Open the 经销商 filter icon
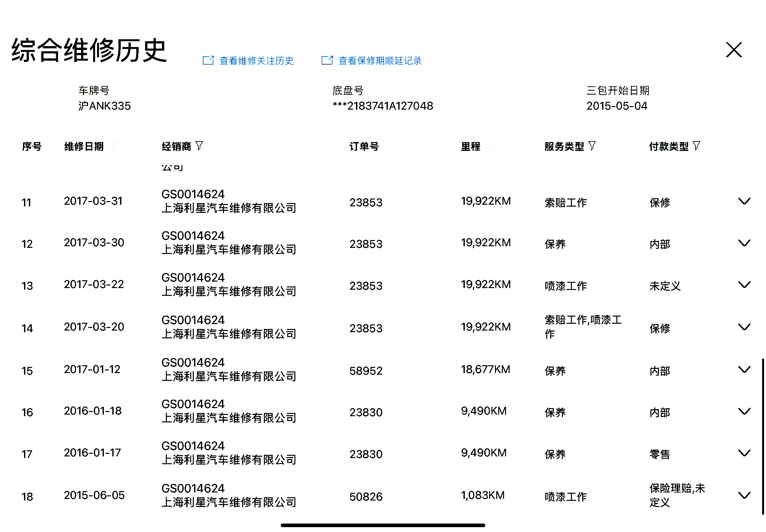The width and height of the screenshot is (766, 532). coord(199,146)
